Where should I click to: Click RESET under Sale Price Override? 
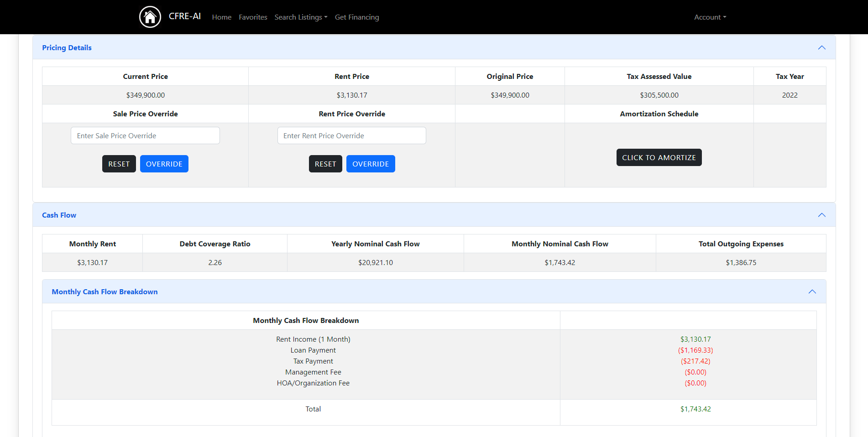[x=119, y=164]
